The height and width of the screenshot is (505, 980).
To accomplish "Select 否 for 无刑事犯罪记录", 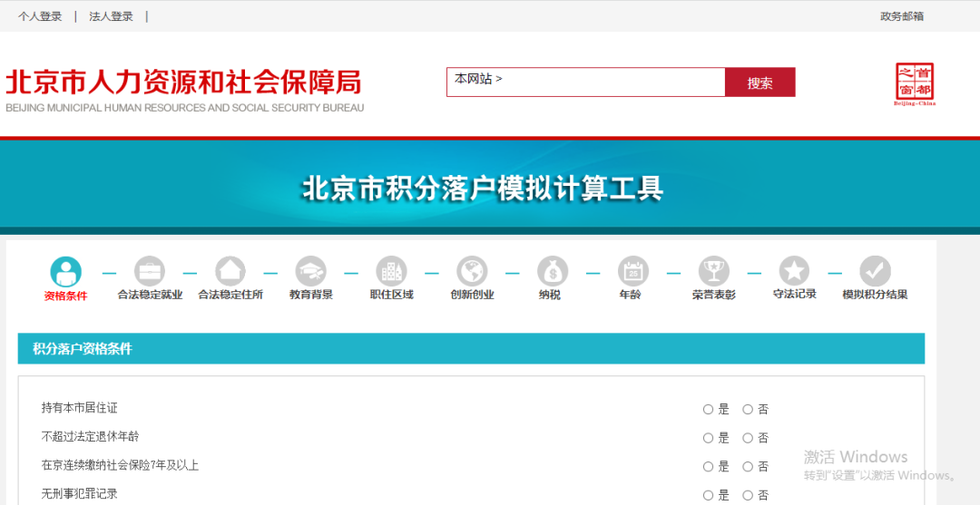I will tap(748, 496).
